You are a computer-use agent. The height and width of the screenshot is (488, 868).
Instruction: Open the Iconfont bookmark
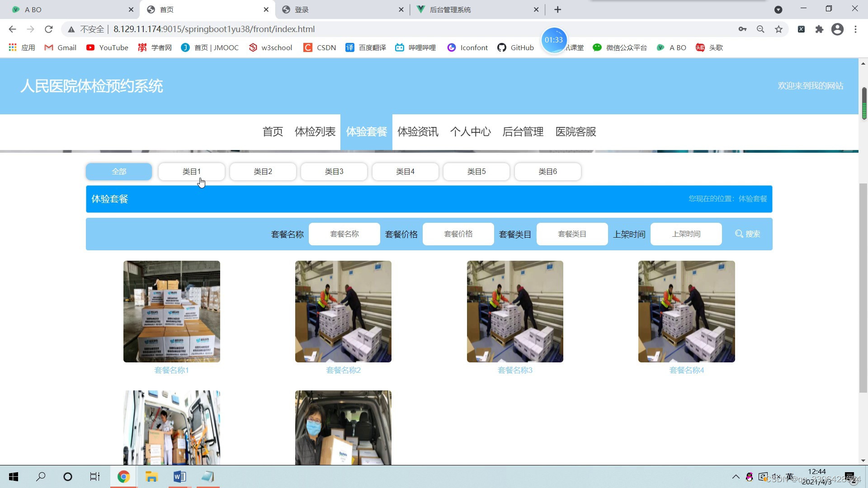click(467, 47)
